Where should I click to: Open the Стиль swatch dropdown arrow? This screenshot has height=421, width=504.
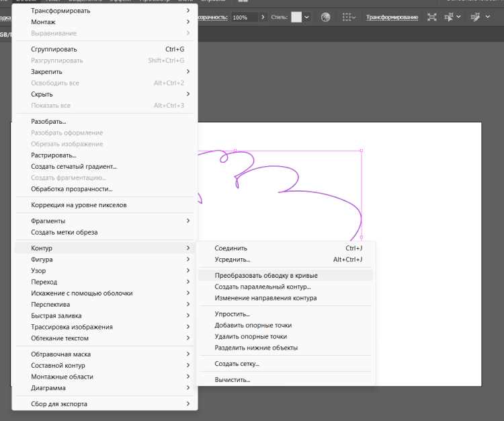[306, 17]
